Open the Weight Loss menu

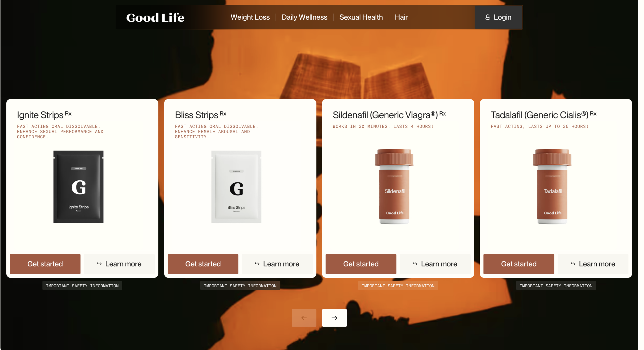250,17
